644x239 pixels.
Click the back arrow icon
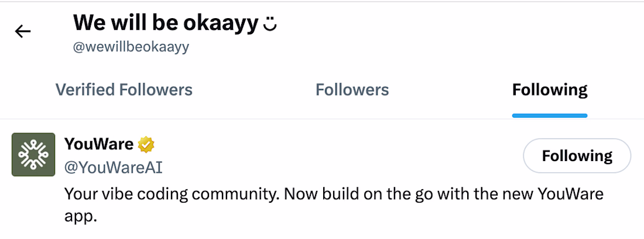point(23,32)
